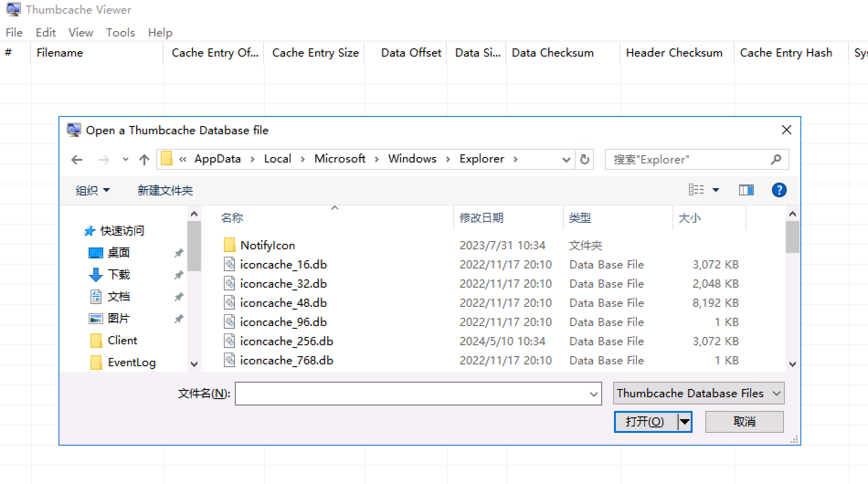The height and width of the screenshot is (484, 868).
Task: Expand the address bar history dropdown
Action: click(566, 159)
